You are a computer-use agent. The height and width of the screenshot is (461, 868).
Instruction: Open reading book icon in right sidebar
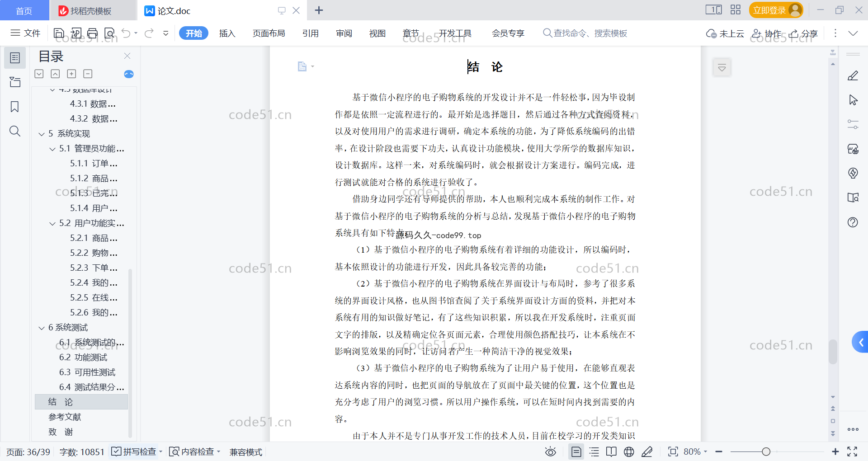pos(853,198)
